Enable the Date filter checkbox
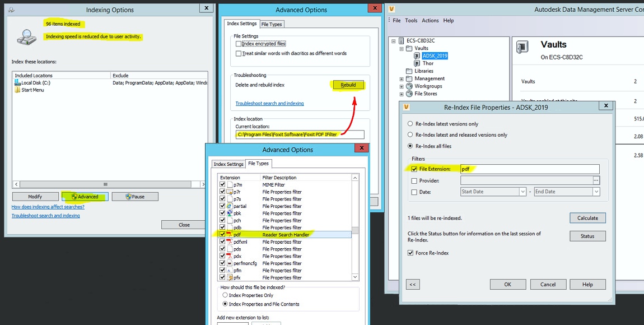The image size is (644, 325). tap(414, 192)
